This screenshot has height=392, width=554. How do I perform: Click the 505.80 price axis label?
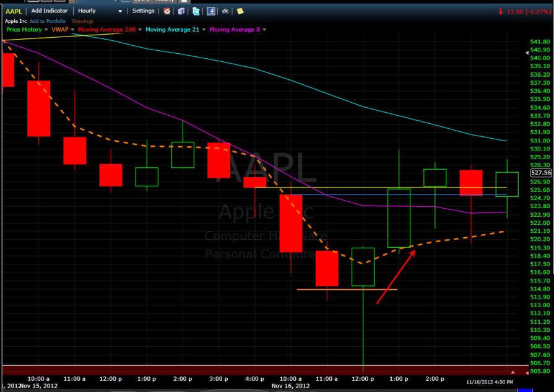pyautogui.click(x=540, y=371)
